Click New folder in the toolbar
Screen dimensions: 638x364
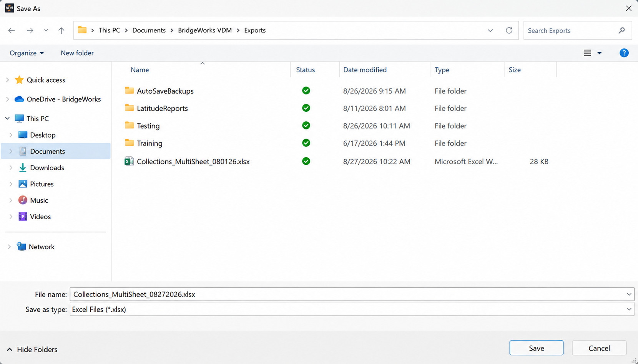[77, 53]
